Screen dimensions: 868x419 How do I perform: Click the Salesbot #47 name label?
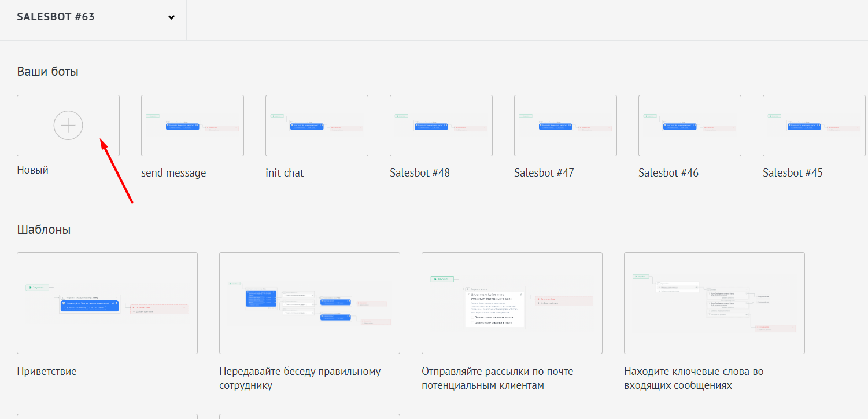coord(544,173)
